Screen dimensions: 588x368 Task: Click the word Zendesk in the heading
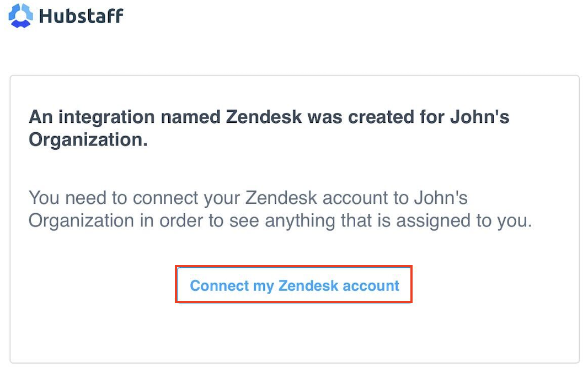264,117
